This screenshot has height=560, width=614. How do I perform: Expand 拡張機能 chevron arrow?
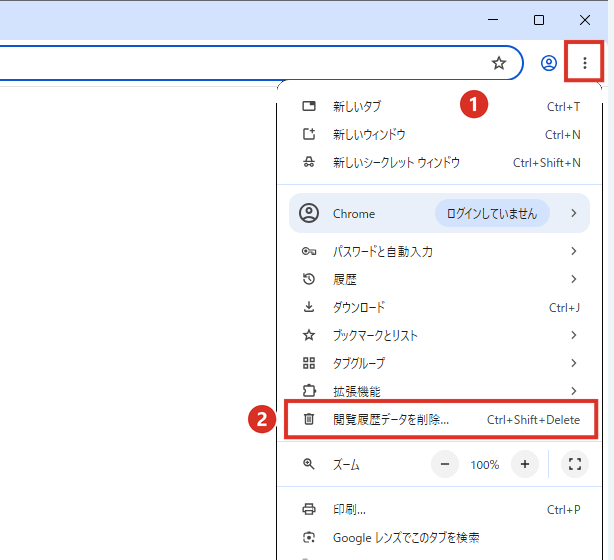(574, 391)
